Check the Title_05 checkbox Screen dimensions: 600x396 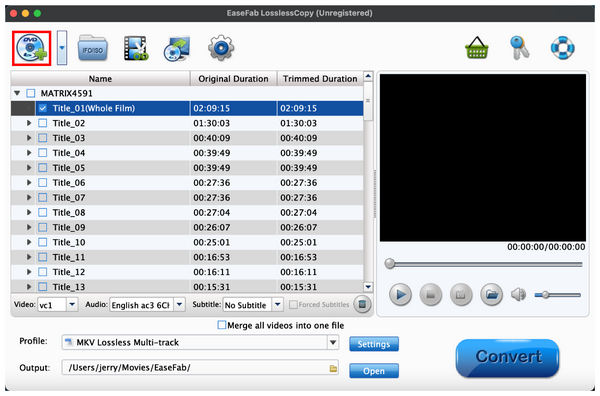pyautogui.click(x=43, y=168)
